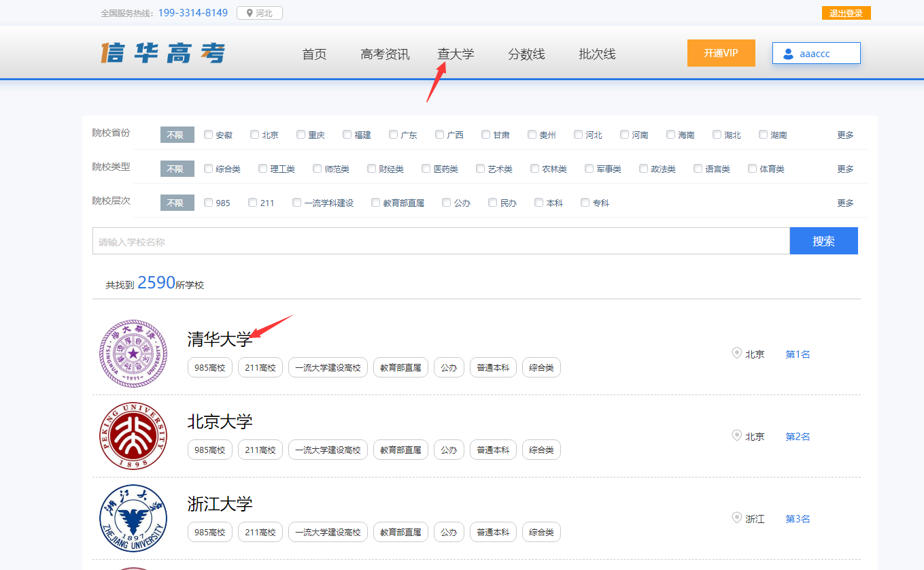The image size is (924, 570).
Task: Click the 第2名 ranking link
Action: (x=798, y=436)
